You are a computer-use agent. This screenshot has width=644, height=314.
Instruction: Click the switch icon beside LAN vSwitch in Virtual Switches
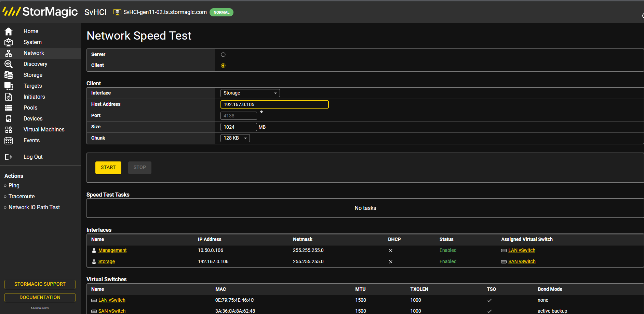click(94, 300)
